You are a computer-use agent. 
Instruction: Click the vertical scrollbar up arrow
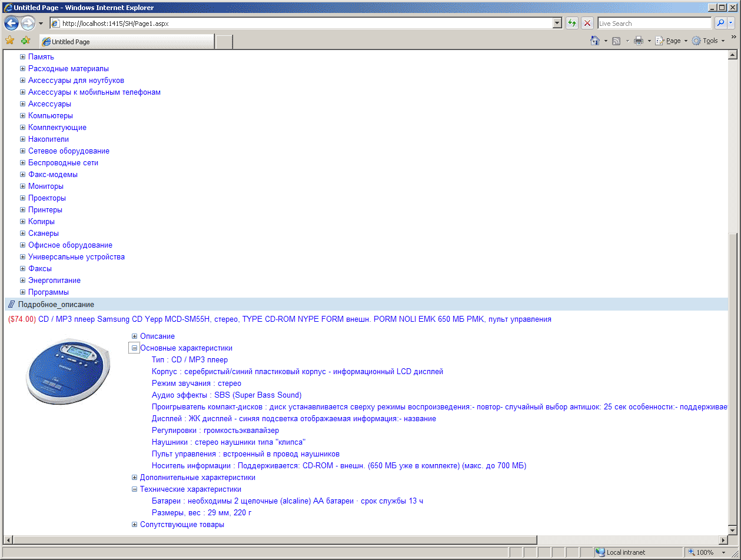(x=733, y=55)
